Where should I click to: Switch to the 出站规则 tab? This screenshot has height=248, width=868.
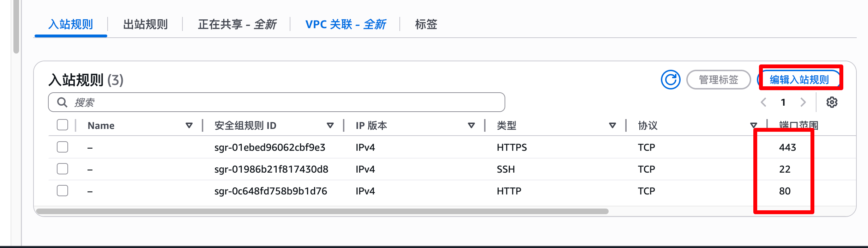coord(145,24)
